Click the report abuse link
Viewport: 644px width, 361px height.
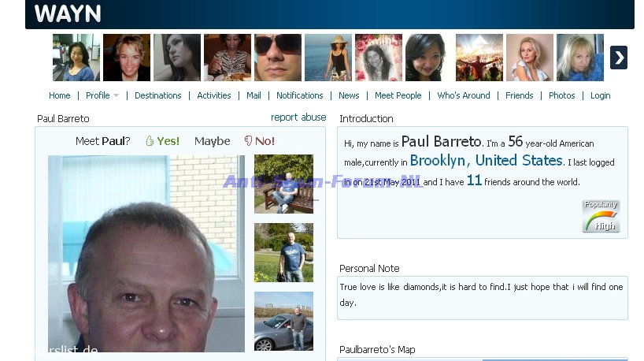pyautogui.click(x=298, y=117)
